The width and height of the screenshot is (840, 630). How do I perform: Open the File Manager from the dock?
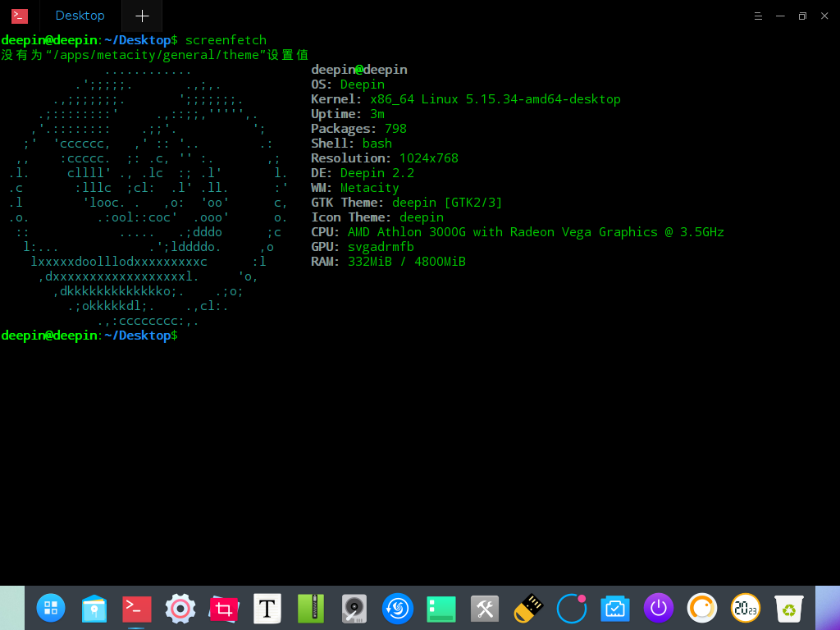click(x=94, y=609)
